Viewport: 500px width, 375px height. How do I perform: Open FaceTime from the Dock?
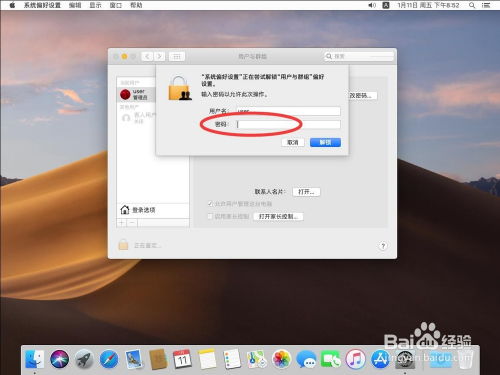click(x=331, y=359)
